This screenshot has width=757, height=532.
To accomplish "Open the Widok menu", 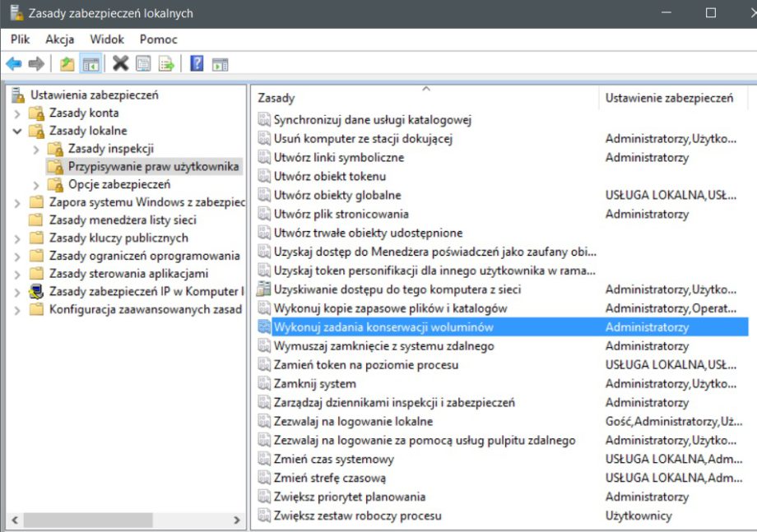I will (x=106, y=39).
